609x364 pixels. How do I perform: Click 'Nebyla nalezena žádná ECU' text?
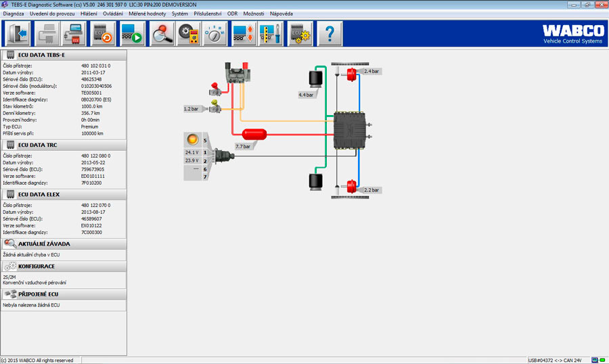coord(31,305)
